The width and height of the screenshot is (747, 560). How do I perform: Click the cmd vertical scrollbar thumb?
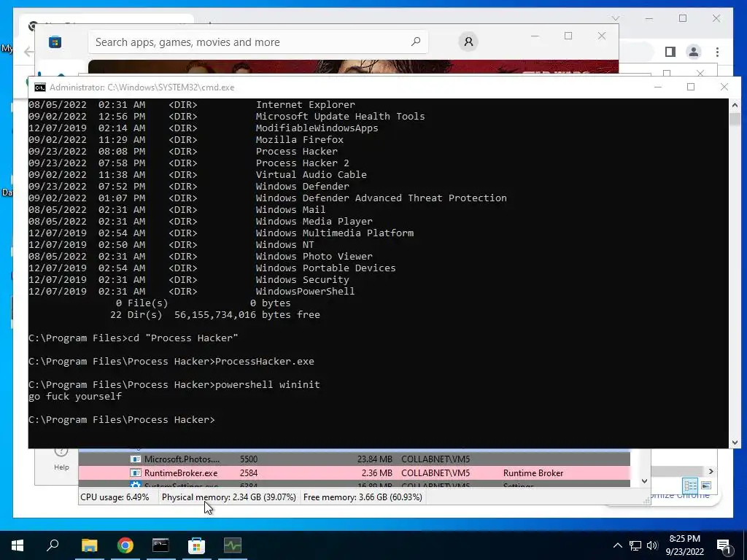click(735, 119)
